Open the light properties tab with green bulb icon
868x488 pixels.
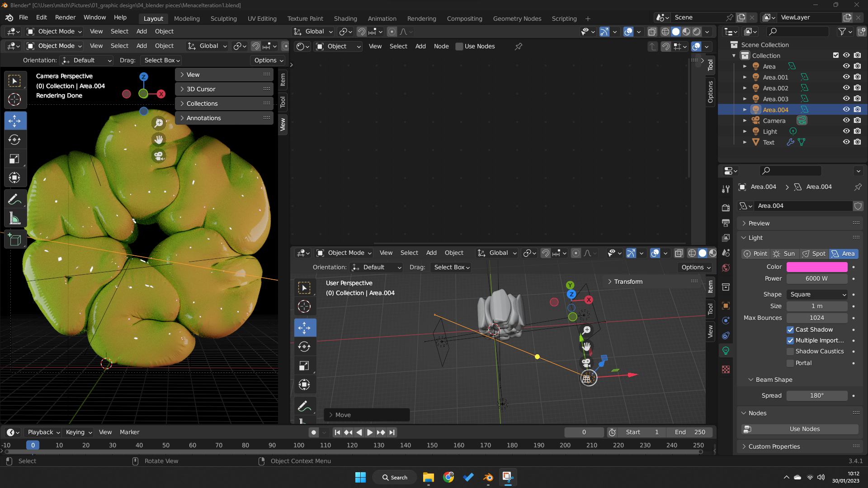(726, 350)
